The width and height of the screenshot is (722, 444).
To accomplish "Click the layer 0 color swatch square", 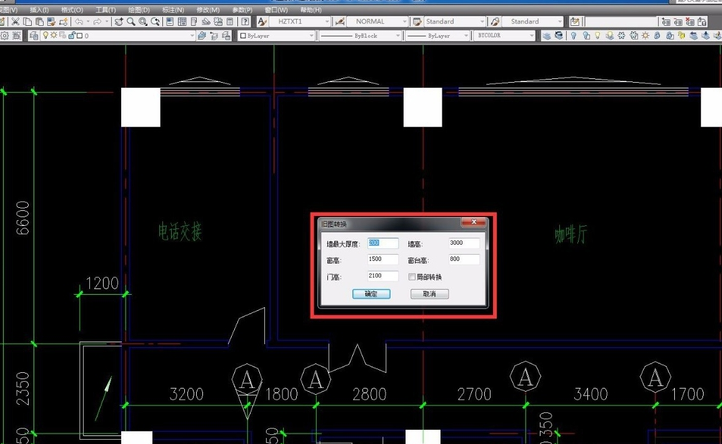I will tap(80, 35).
